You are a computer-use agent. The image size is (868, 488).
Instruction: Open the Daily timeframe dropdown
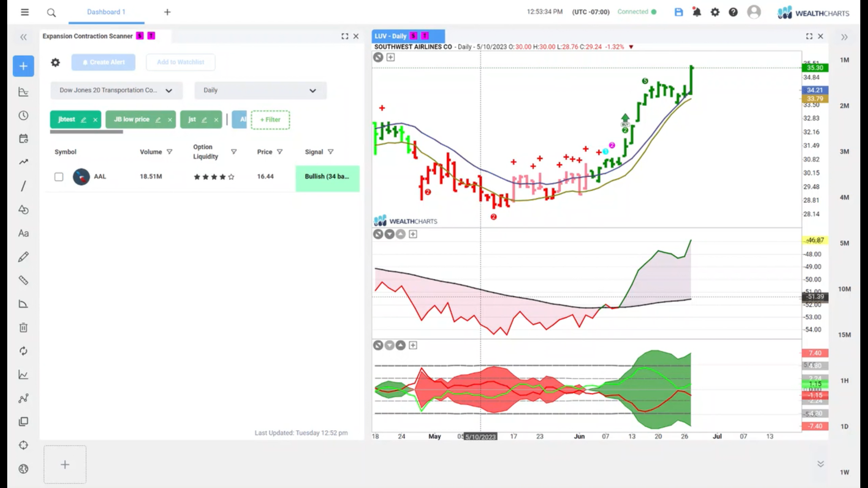pos(260,90)
